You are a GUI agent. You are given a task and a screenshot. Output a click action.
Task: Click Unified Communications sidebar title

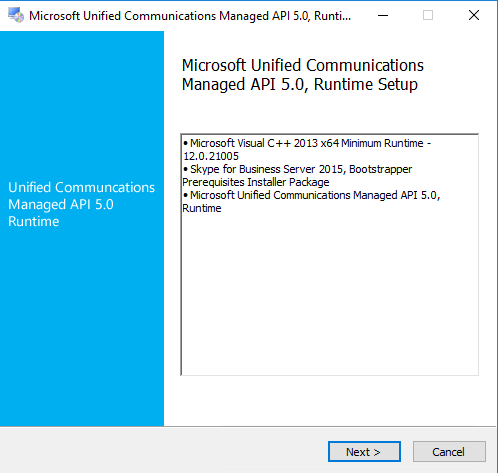(82, 204)
